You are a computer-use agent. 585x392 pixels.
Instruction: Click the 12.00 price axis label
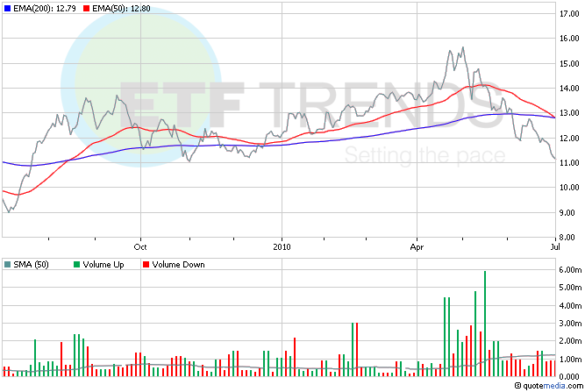coord(569,138)
